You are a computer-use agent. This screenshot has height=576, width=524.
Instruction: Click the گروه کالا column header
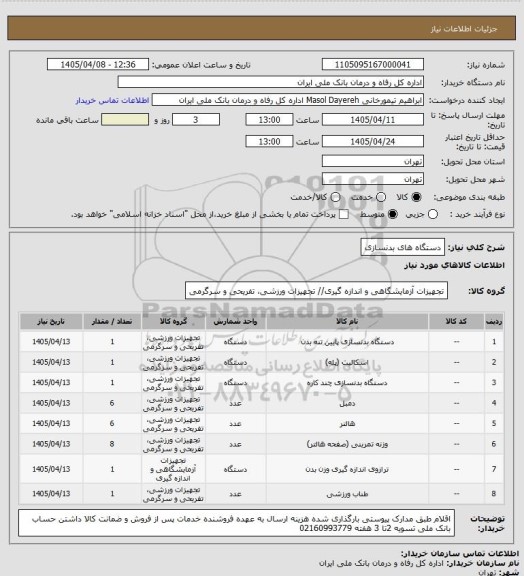click(x=173, y=322)
